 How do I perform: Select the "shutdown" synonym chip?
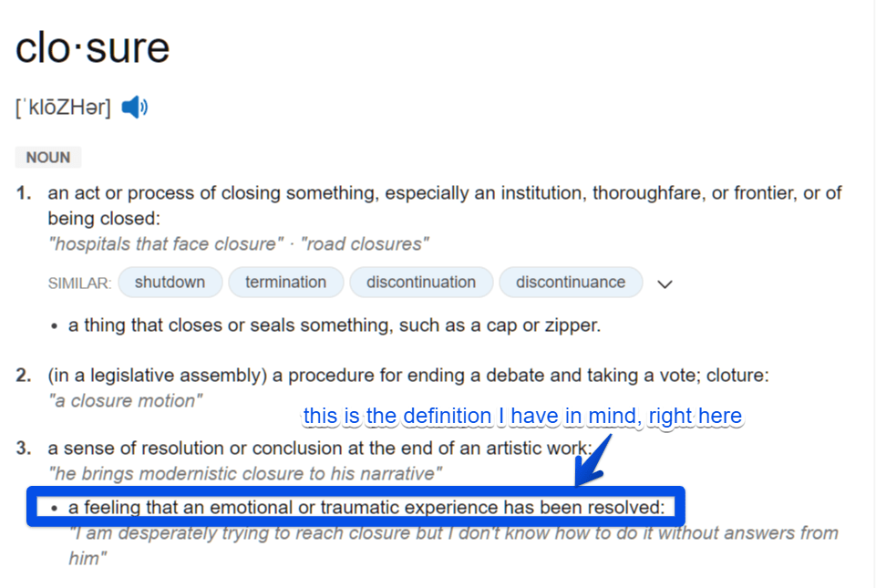pyautogui.click(x=170, y=283)
